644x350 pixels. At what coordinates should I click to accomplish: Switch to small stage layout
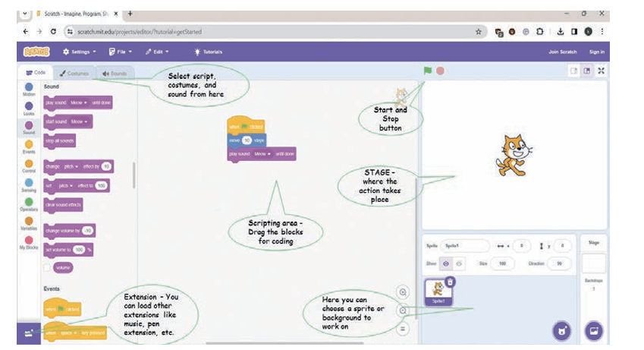coord(573,71)
